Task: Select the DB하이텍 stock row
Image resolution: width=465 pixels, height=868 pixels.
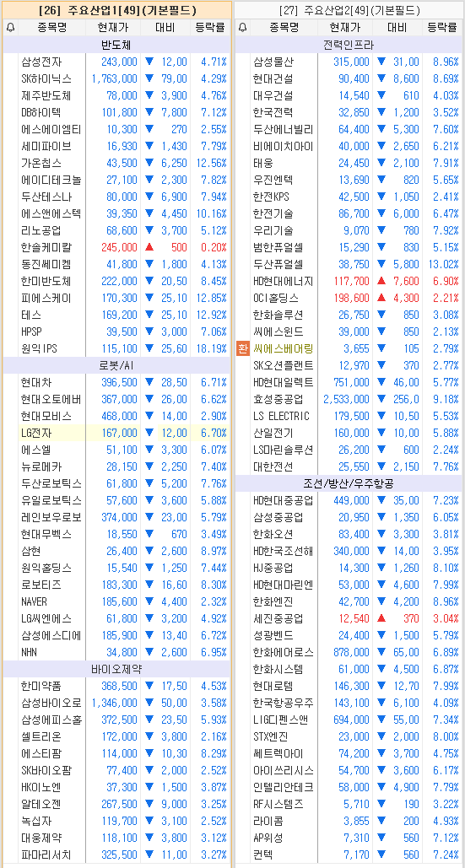Action: [116, 112]
